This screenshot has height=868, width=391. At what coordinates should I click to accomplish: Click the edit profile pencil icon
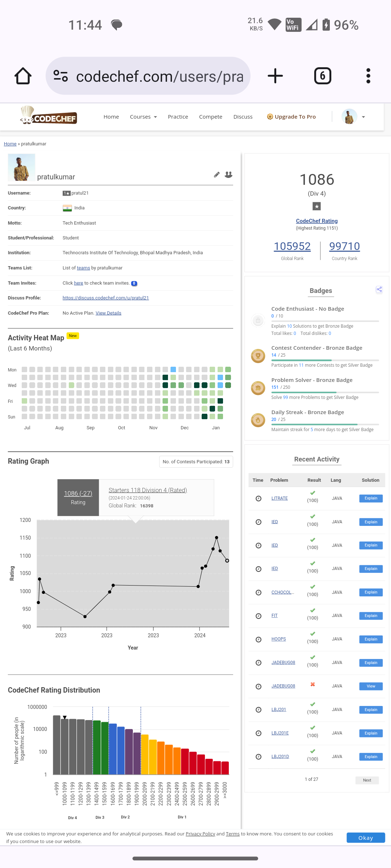tap(216, 175)
